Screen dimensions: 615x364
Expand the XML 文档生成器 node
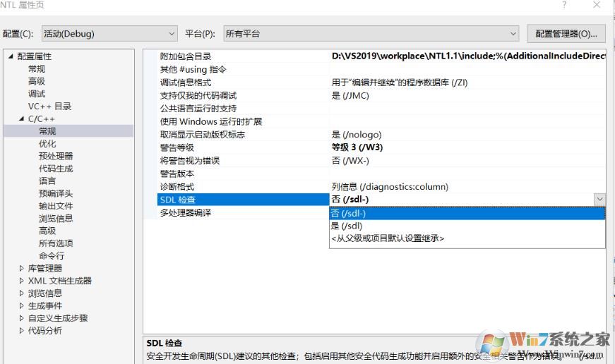click(x=22, y=281)
